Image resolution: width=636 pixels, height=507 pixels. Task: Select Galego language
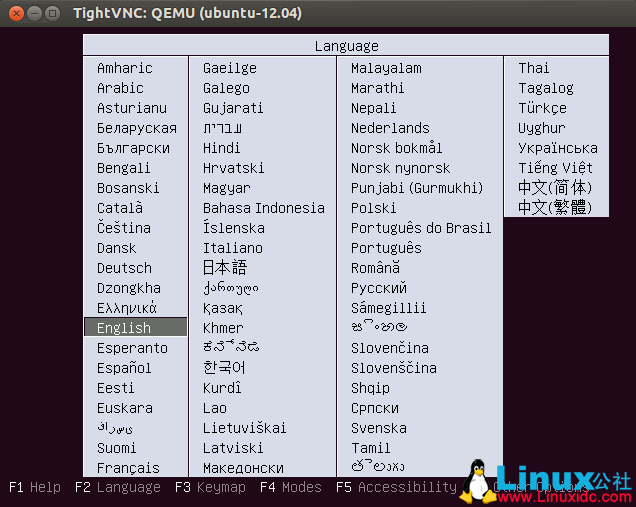point(226,88)
